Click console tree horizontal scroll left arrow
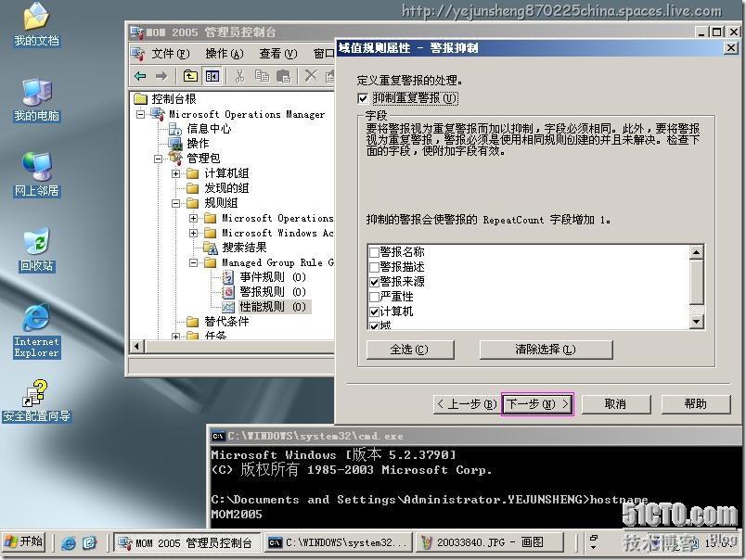The height and width of the screenshot is (560, 746). pos(137,346)
